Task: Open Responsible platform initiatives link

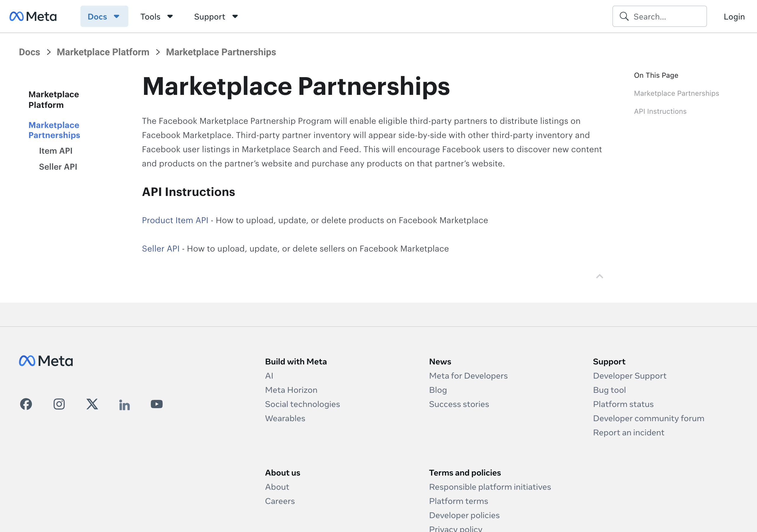Action: click(x=490, y=487)
